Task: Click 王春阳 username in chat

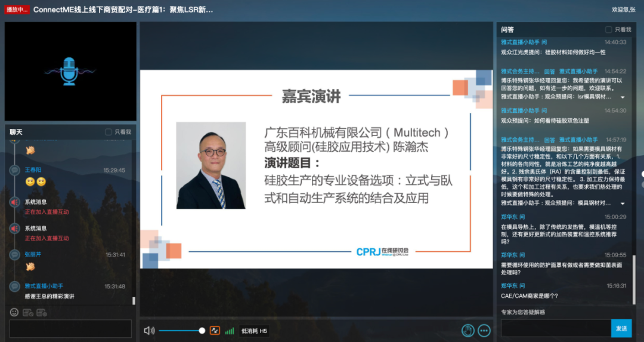Action: (33, 170)
